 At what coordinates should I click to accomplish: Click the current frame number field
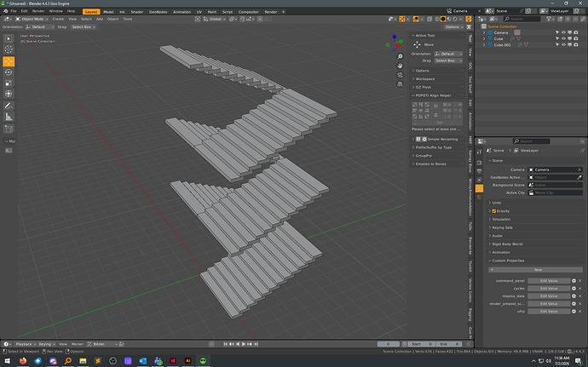pyautogui.click(x=388, y=344)
